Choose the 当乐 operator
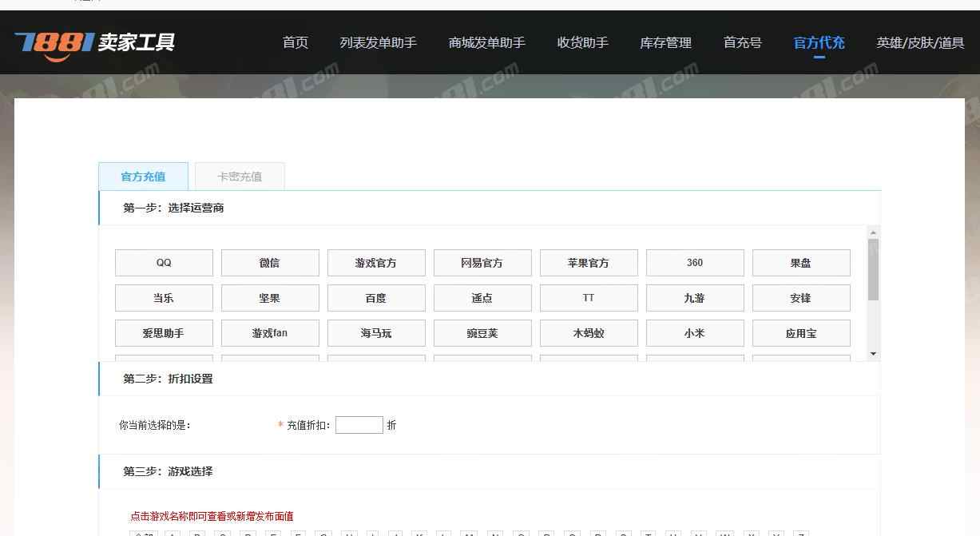Image resolution: width=980 pixels, height=536 pixels. (x=164, y=298)
